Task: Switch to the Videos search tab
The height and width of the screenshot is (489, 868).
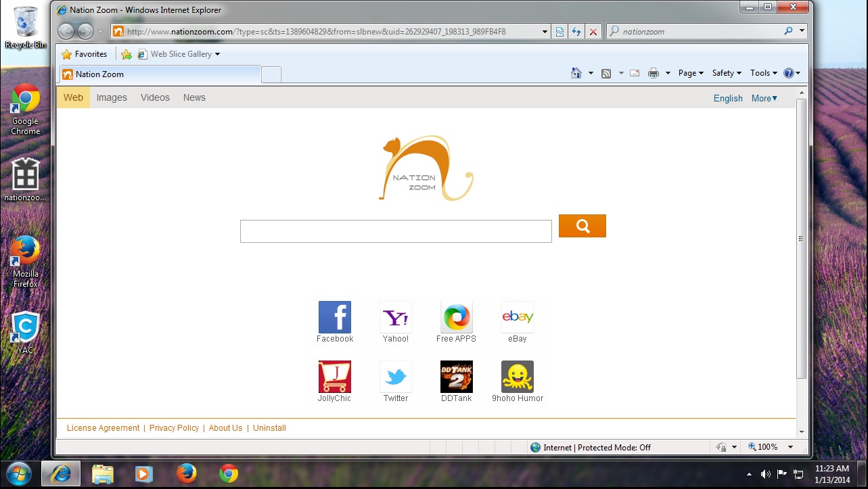Action: point(155,97)
